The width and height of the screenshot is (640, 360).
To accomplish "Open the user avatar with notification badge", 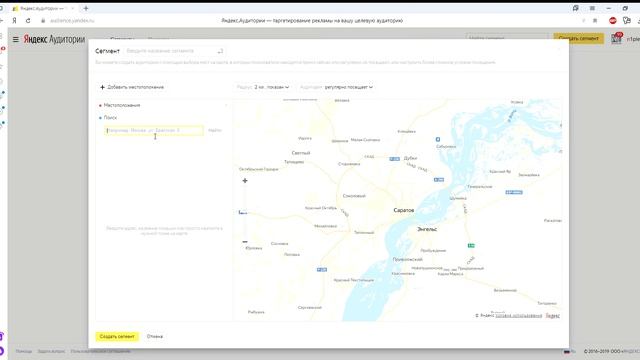I will point(616,38).
